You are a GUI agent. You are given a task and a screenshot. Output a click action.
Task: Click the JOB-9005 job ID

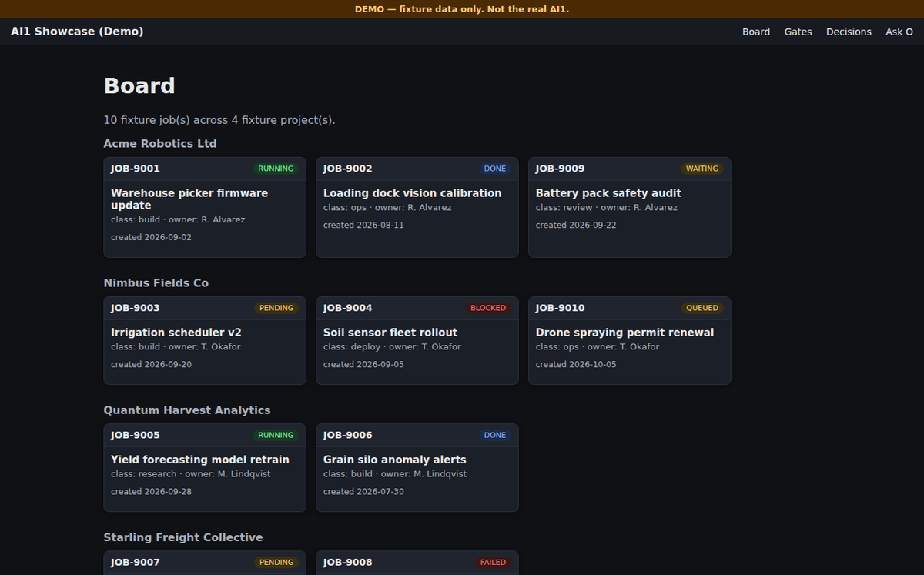point(136,435)
